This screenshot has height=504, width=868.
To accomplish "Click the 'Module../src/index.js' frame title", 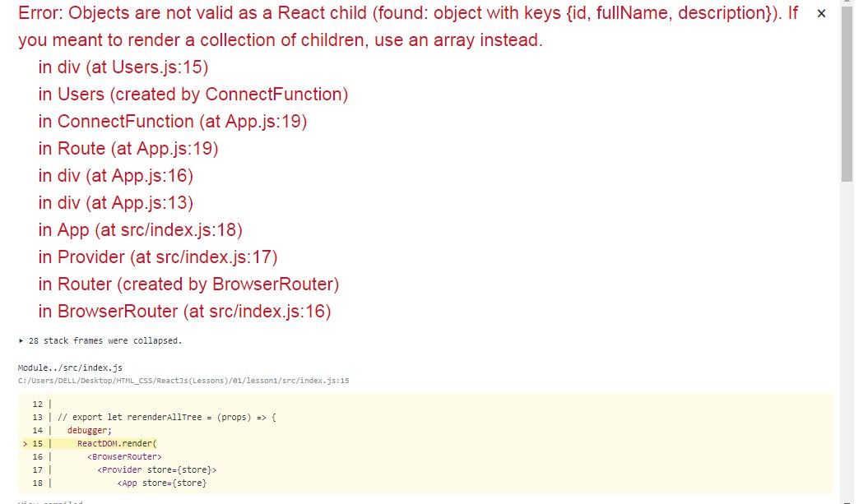I will point(70,368).
